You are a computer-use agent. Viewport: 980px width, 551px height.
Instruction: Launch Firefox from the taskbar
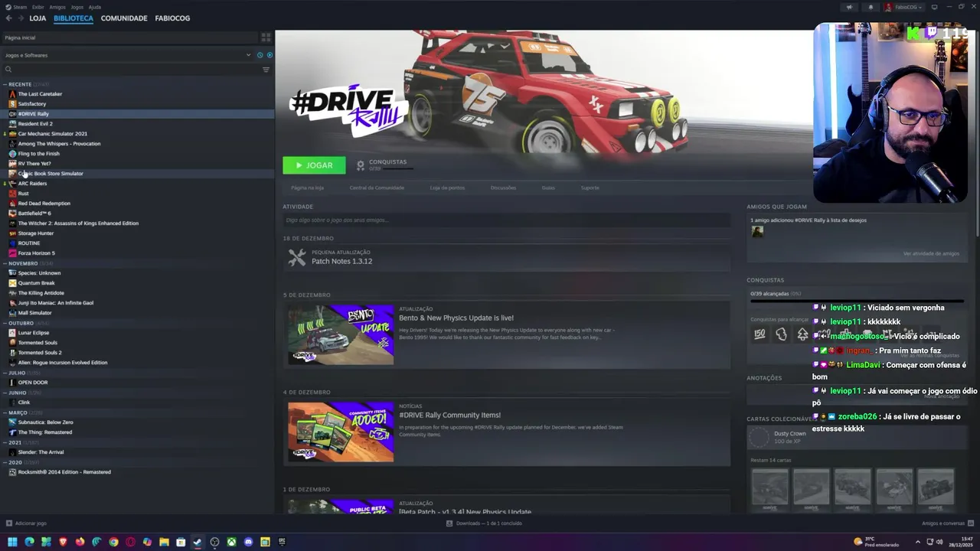click(x=80, y=542)
